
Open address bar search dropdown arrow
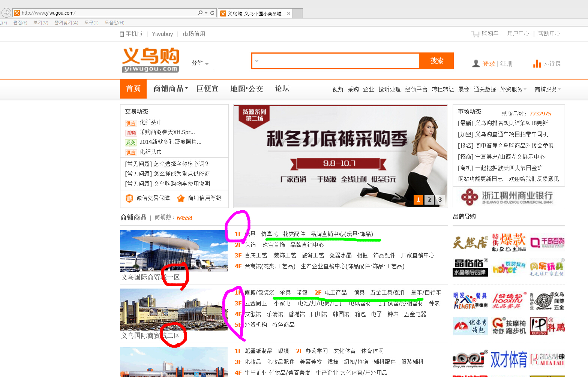pos(206,13)
